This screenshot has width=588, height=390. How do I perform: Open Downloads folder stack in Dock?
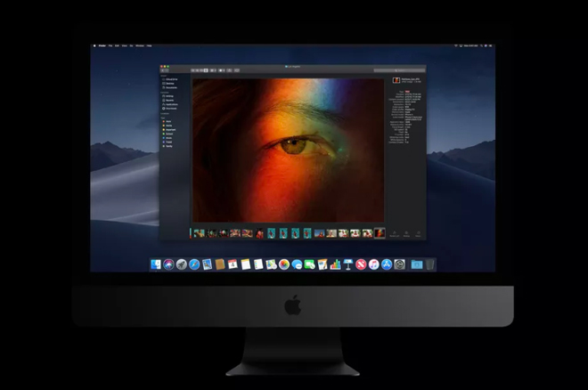click(417, 264)
